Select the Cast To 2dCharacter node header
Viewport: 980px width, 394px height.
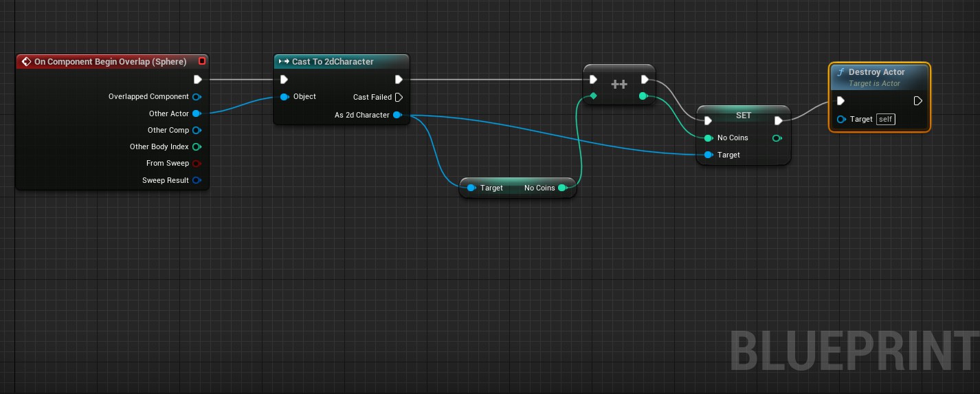[333, 62]
